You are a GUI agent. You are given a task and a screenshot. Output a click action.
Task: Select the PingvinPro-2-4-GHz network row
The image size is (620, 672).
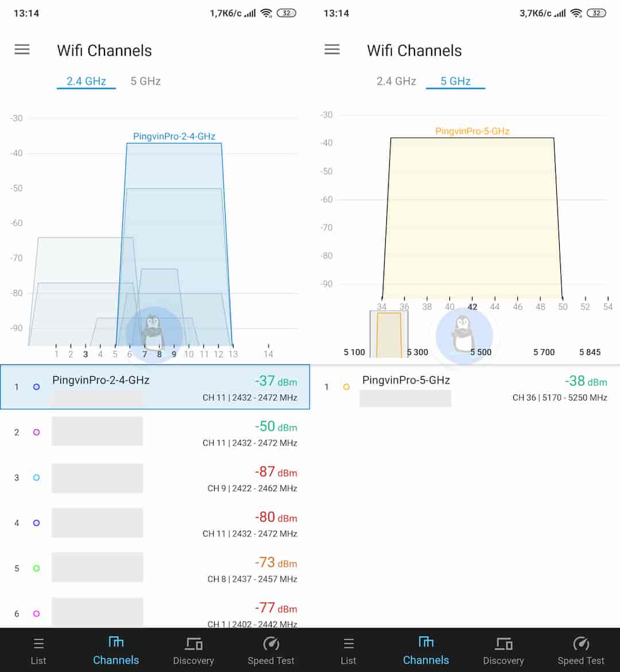(x=155, y=387)
